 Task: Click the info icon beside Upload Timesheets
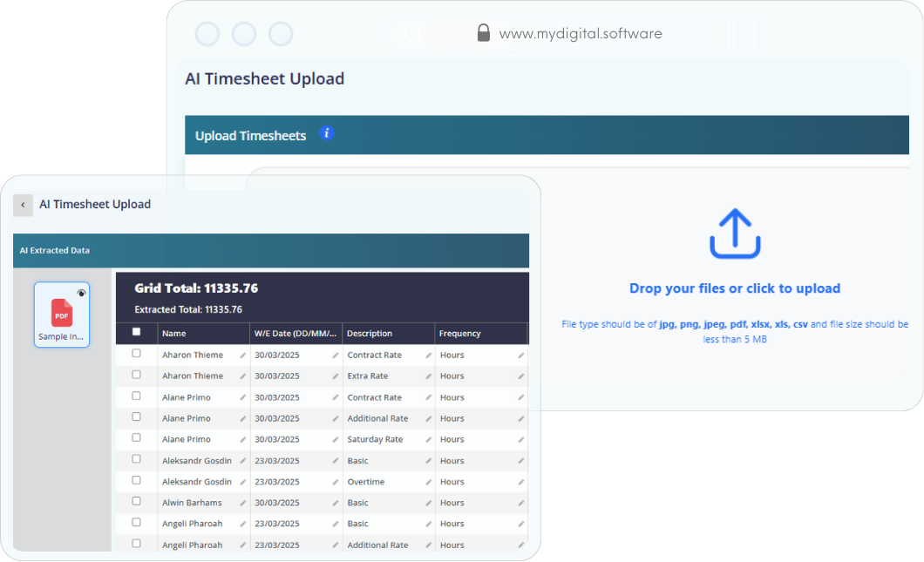tap(327, 133)
